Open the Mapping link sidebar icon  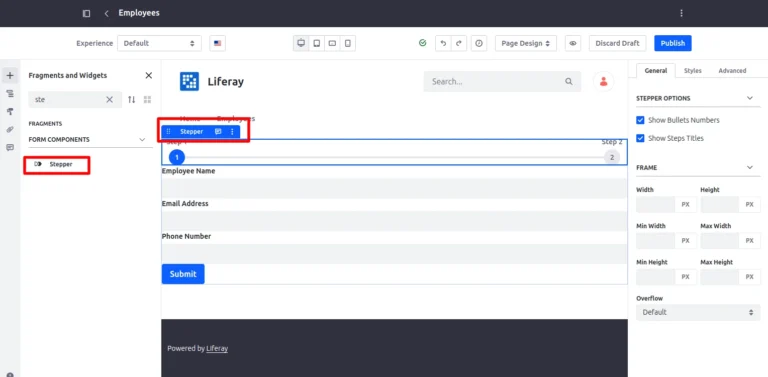[x=10, y=129]
